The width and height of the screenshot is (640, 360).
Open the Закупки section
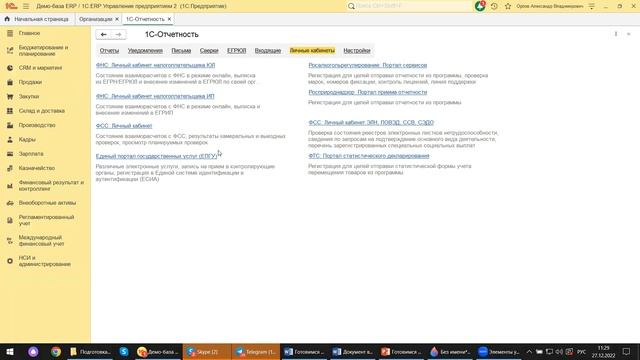[x=29, y=96]
